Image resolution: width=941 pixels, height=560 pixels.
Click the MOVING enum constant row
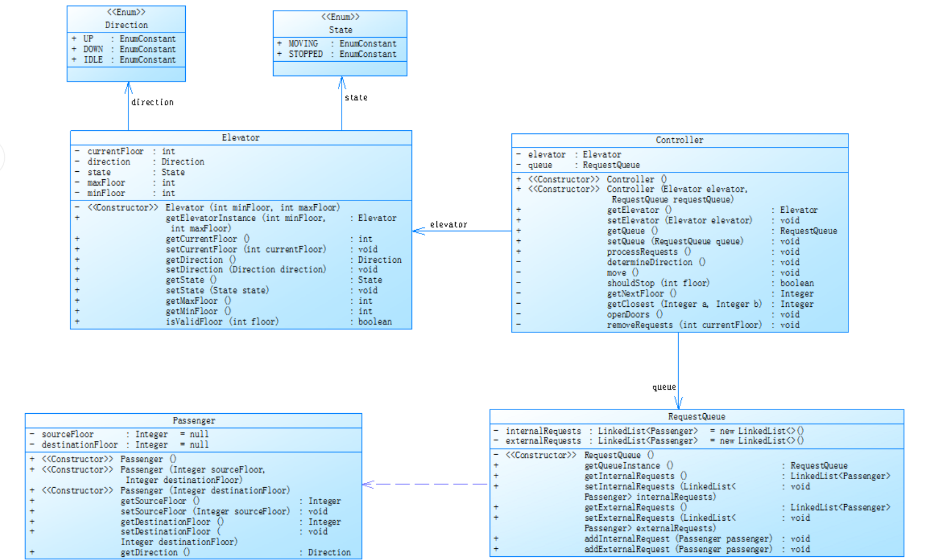(x=337, y=44)
